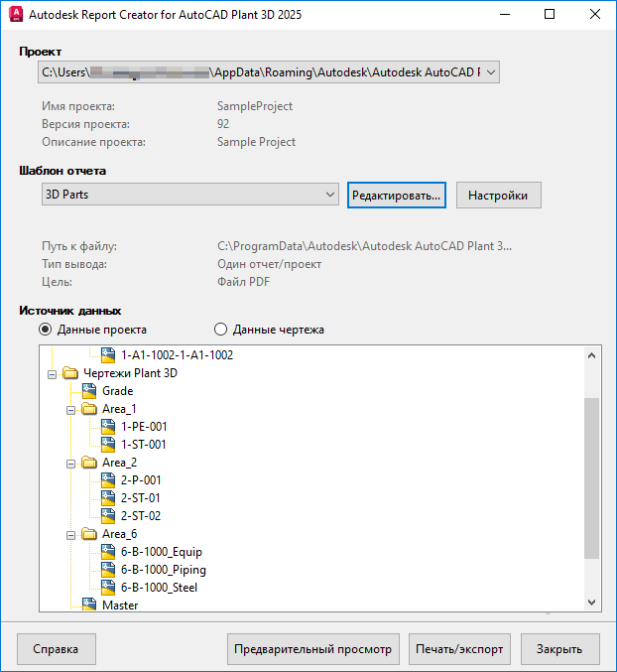Select the Area_2 folder label
The image size is (617, 672).
coord(119,463)
